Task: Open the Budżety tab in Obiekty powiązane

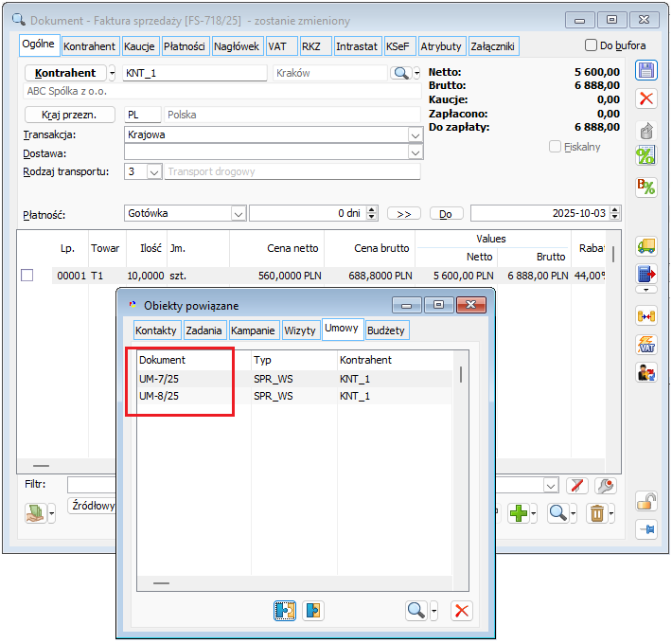Action: pos(386,330)
